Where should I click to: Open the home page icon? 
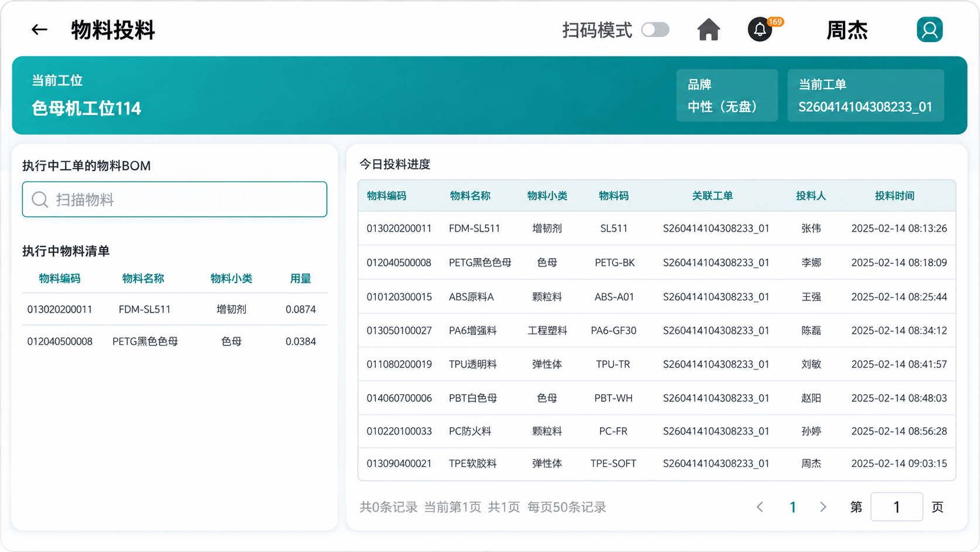click(x=709, y=29)
